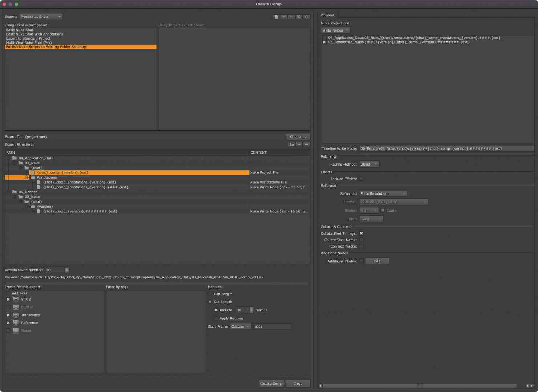The image size is (538, 392).
Task: Open the Export Process as Shots dropdown
Action: coord(41,17)
